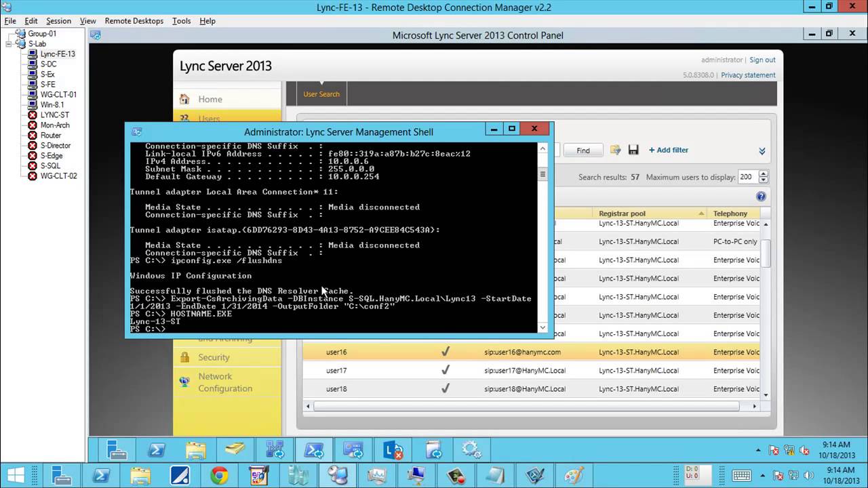Screen dimensions: 868x488
Task: Open the Session menu
Action: pos(59,21)
